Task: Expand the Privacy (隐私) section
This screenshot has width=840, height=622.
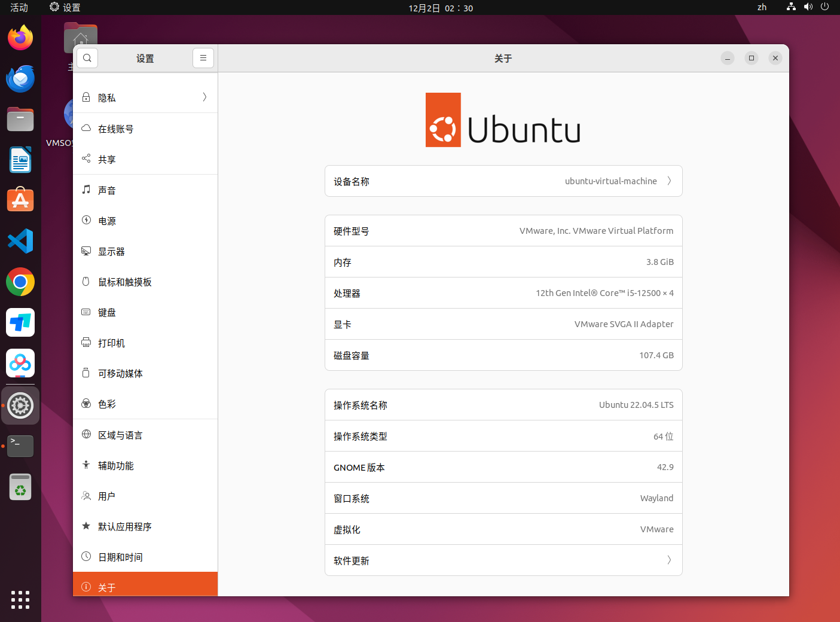Action: pos(145,97)
